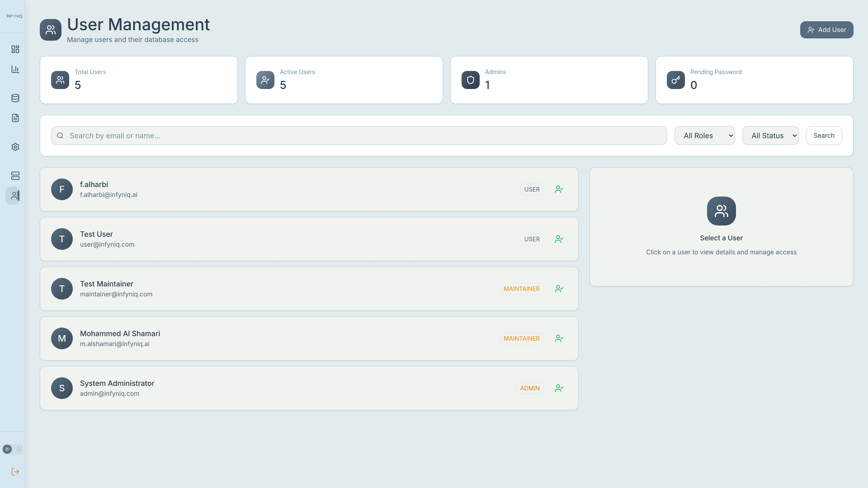Click the Log out icon at sidebar bottom
868x488 pixels.
[x=15, y=472]
